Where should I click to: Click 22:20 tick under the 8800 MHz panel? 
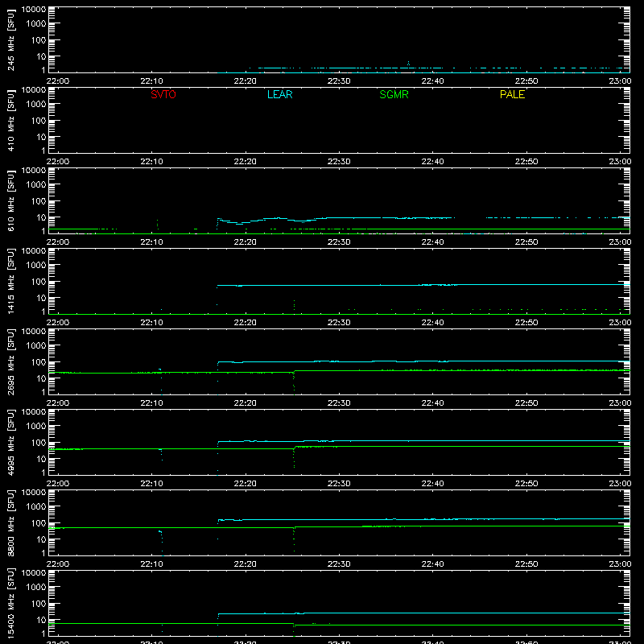(x=246, y=564)
